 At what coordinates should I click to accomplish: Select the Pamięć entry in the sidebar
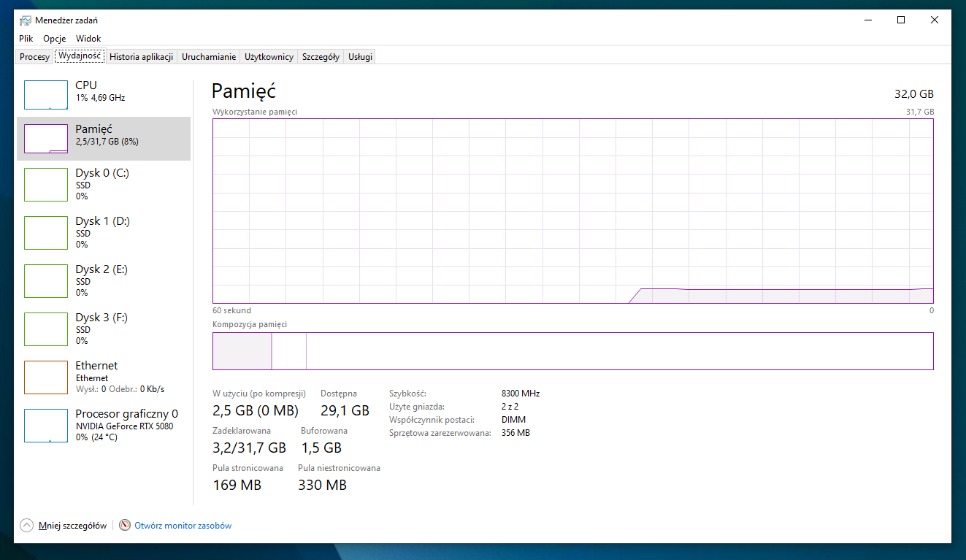(104, 139)
